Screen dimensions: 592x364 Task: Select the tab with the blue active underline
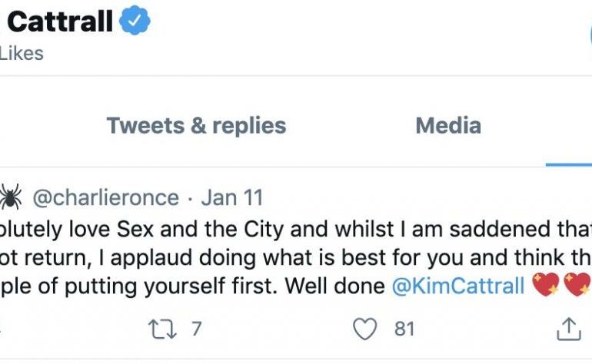coord(569,125)
